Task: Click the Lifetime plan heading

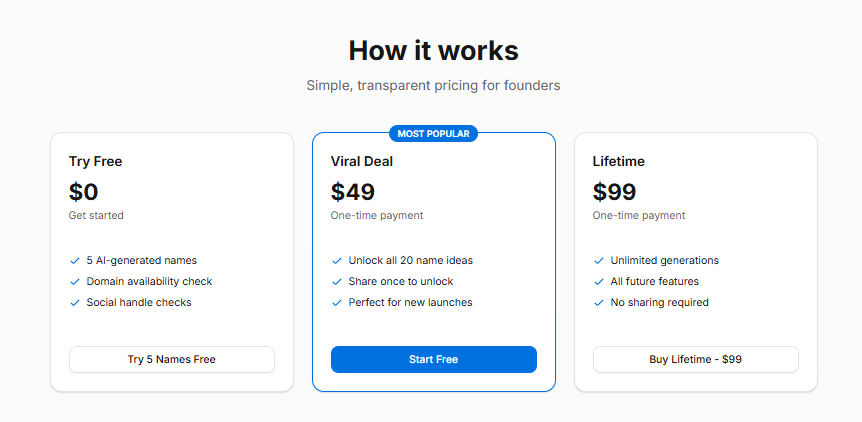Action: [618, 161]
